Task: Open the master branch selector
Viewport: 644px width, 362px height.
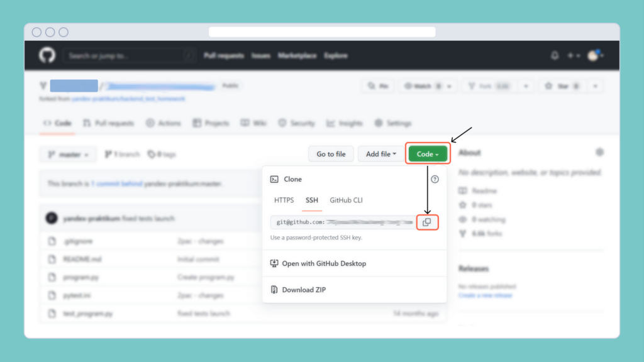Action: click(x=68, y=154)
